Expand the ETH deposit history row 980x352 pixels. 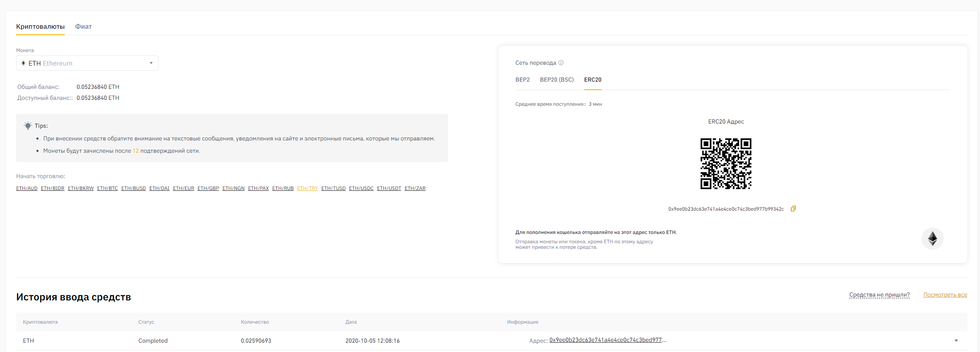click(956, 341)
